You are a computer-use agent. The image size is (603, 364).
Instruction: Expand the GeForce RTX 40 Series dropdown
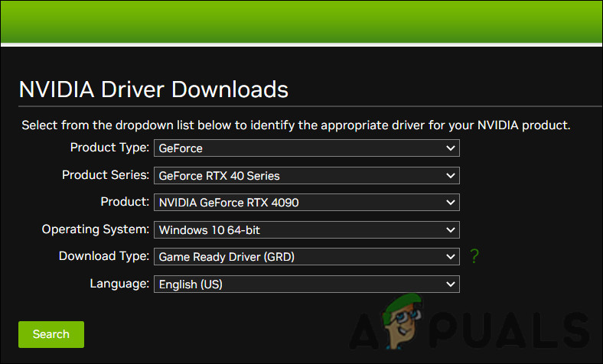pyautogui.click(x=306, y=176)
